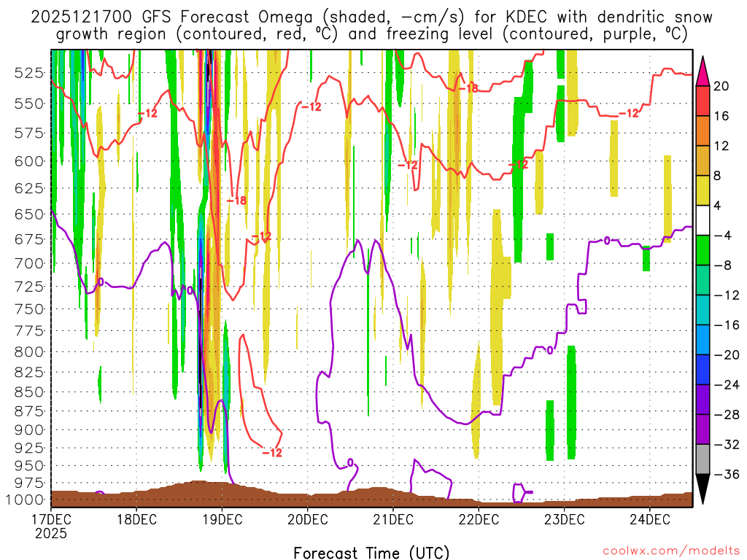Image resolution: width=747 pixels, height=560 pixels.
Task: Click the colorbar value label -4
Action: tap(723, 236)
